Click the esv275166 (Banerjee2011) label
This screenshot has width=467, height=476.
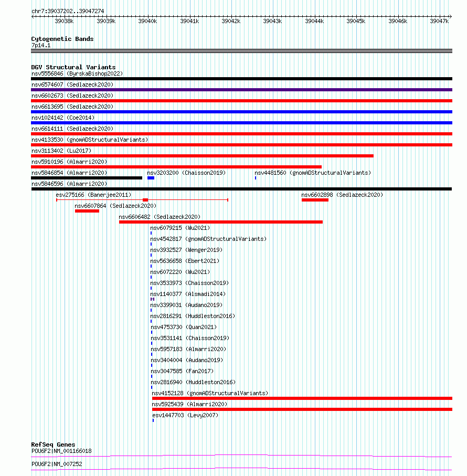[x=93, y=195]
